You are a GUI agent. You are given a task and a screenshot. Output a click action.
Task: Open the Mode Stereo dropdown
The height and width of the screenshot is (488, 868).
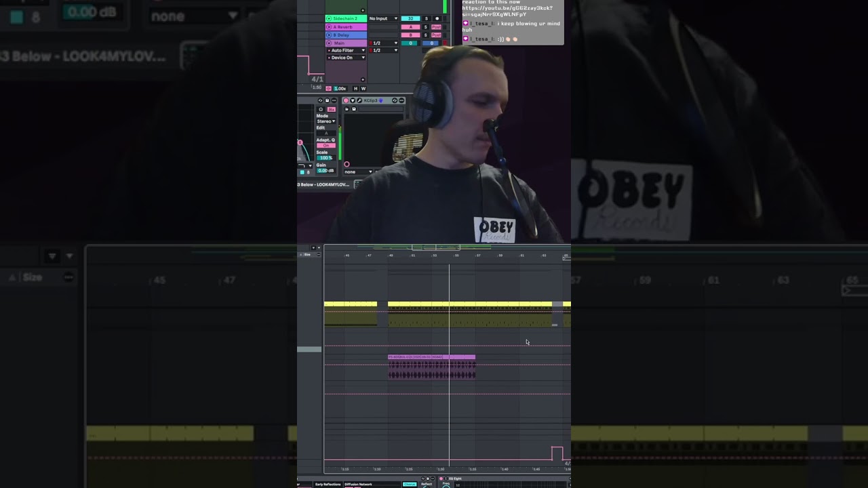coord(326,121)
